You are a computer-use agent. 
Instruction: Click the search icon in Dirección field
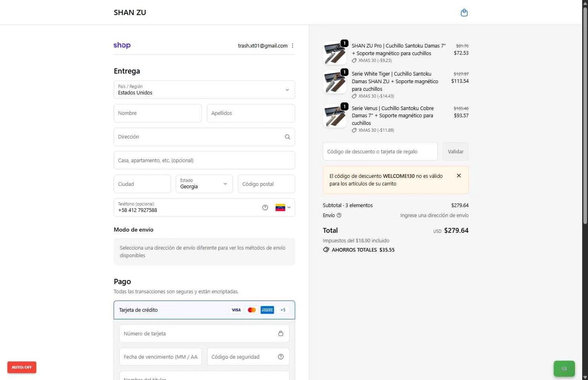pyautogui.click(x=287, y=137)
